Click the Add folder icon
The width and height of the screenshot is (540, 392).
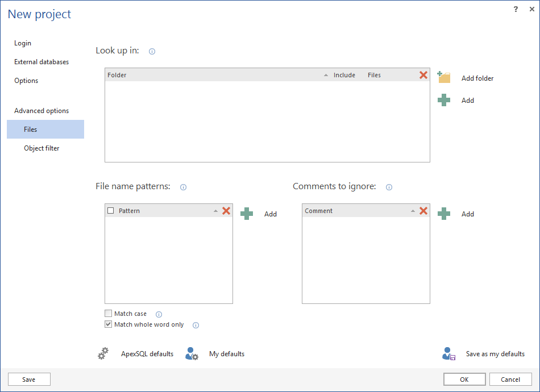[444, 78]
